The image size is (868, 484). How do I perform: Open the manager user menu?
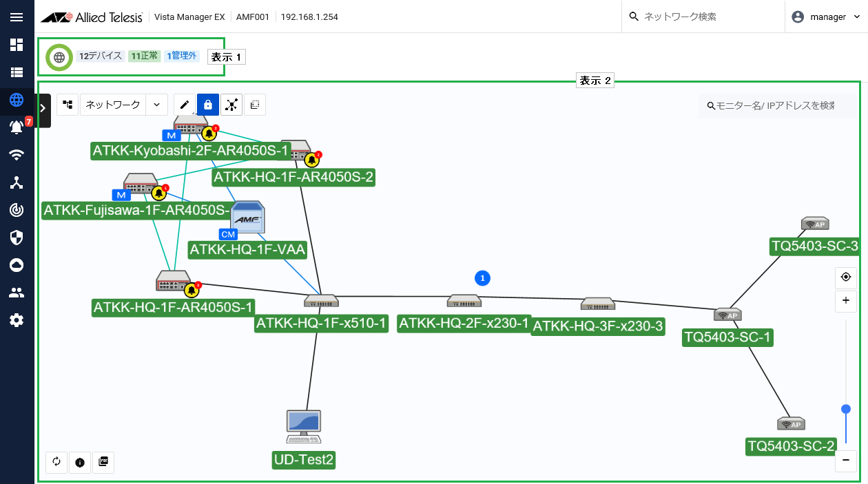826,17
